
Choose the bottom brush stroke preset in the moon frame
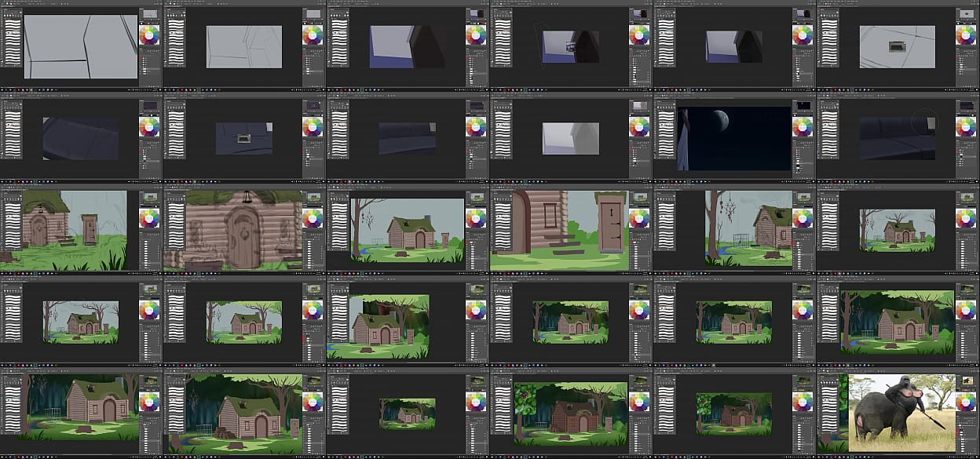666,154
